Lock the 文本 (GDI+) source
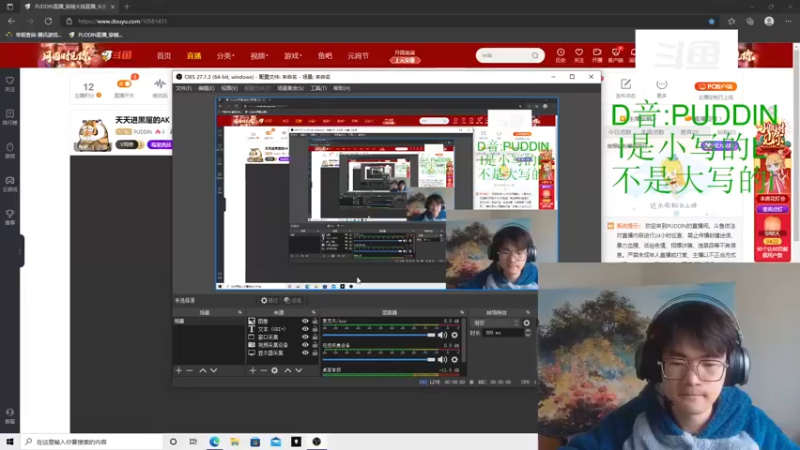The image size is (800, 450). click(315, 329)
